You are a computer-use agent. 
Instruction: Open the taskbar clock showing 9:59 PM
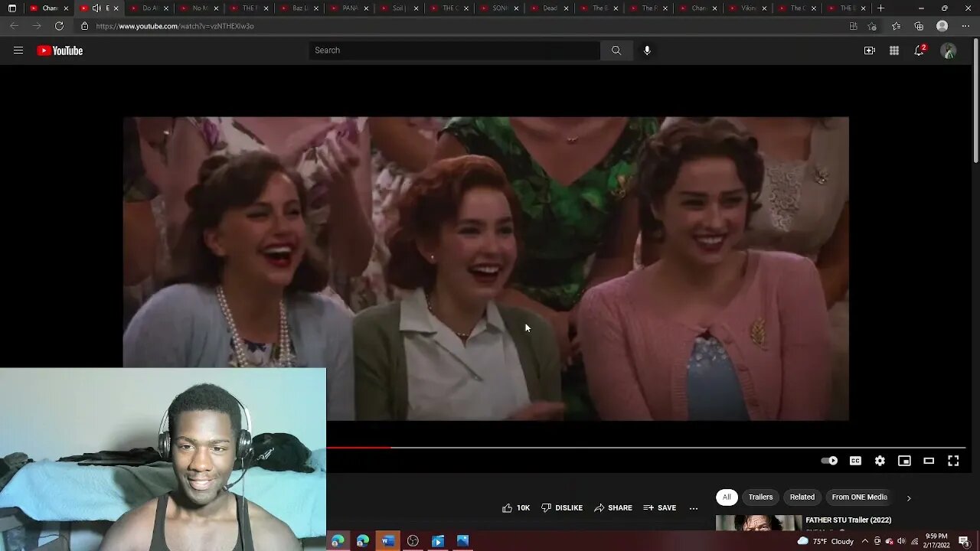pyautogui.click(x=936, y=541)
